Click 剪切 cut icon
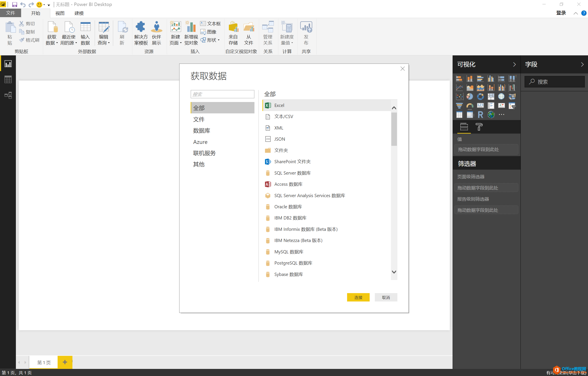The height and width of the screenshot is (376, 588). (27, 23)
